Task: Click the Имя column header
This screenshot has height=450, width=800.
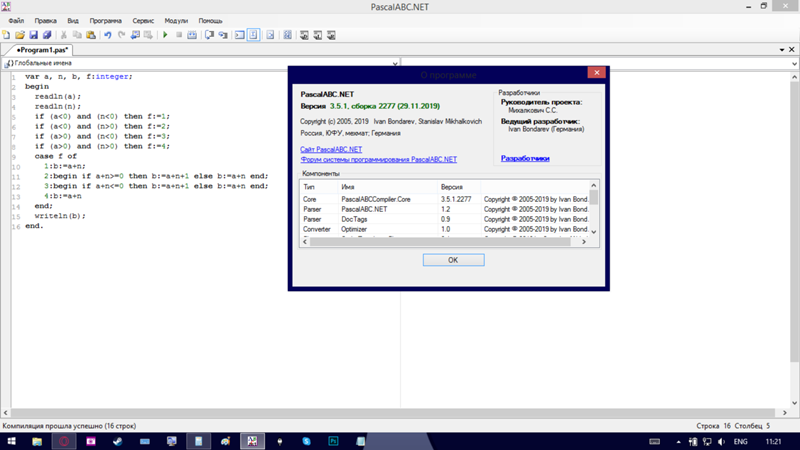Action: click(x=388, y=187)
